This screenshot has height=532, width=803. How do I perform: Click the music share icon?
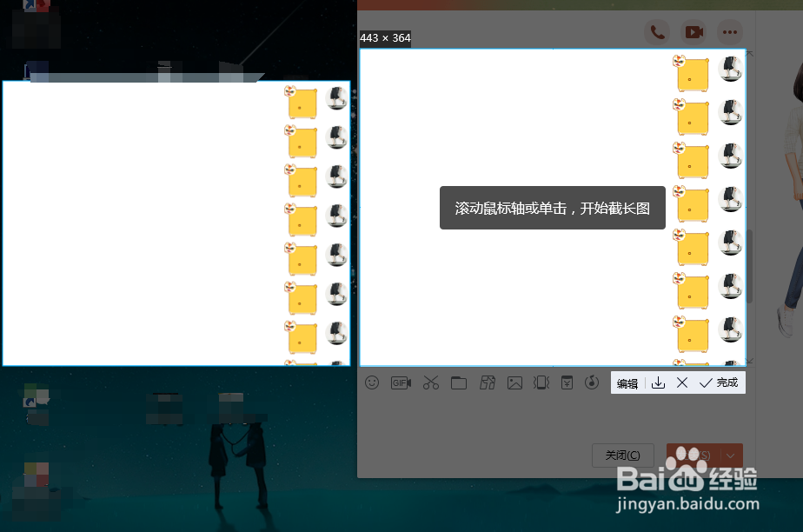point(592,382)
